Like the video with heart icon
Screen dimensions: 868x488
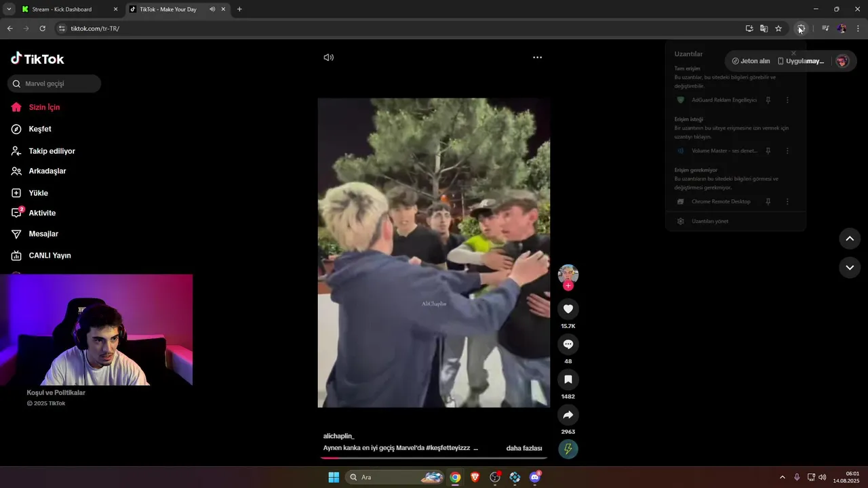(x=568, y=309)
